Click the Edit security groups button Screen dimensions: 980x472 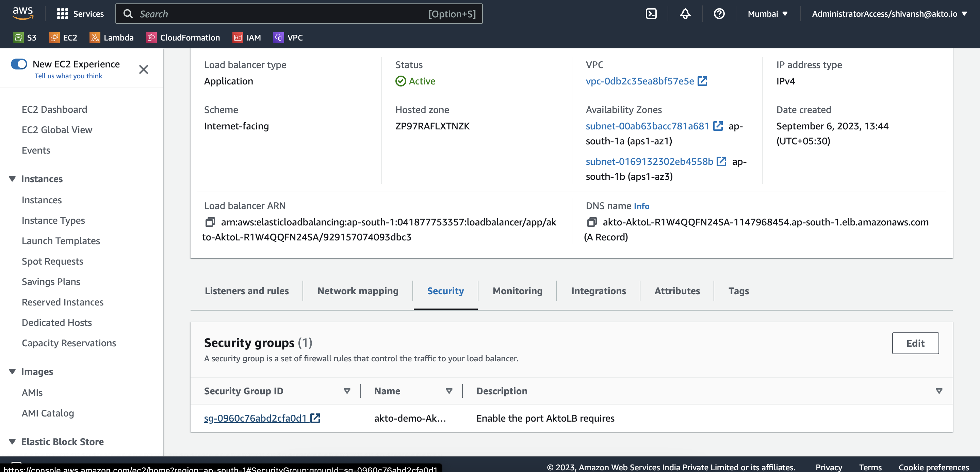click(915, 343)
